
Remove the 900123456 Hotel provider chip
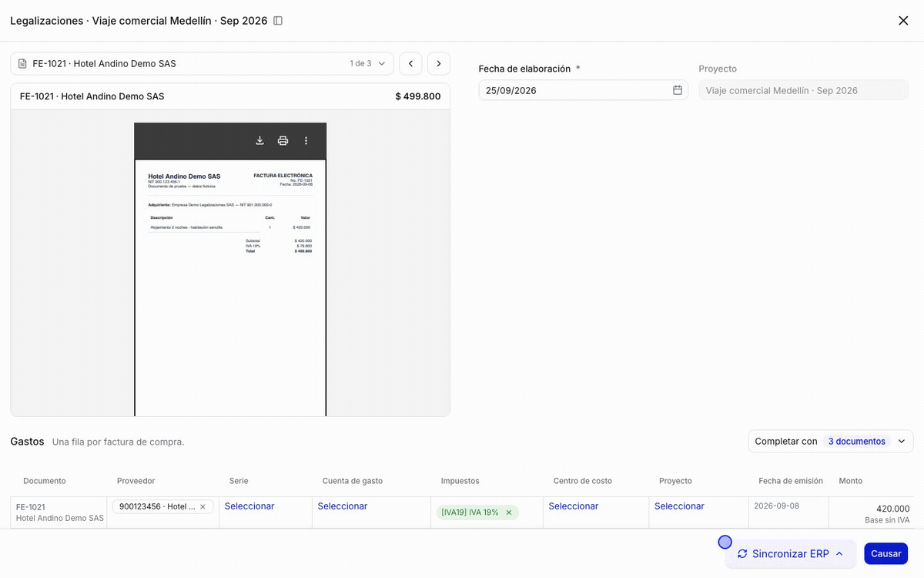coord(203,507)
